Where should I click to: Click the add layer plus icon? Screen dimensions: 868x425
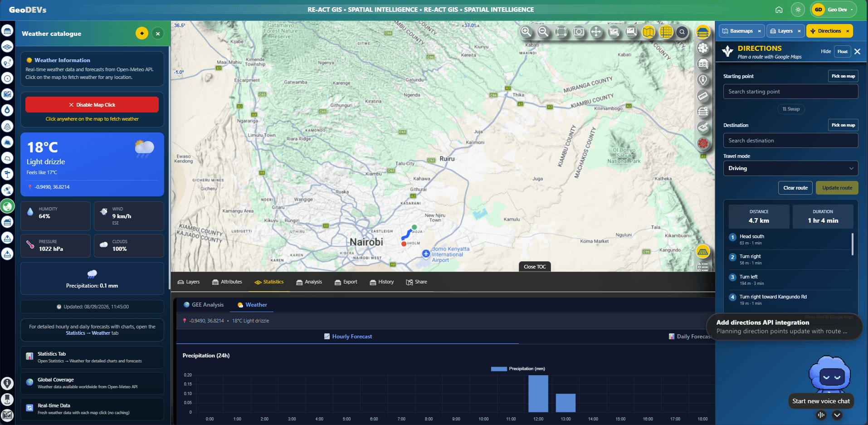(x=703, y=111)
